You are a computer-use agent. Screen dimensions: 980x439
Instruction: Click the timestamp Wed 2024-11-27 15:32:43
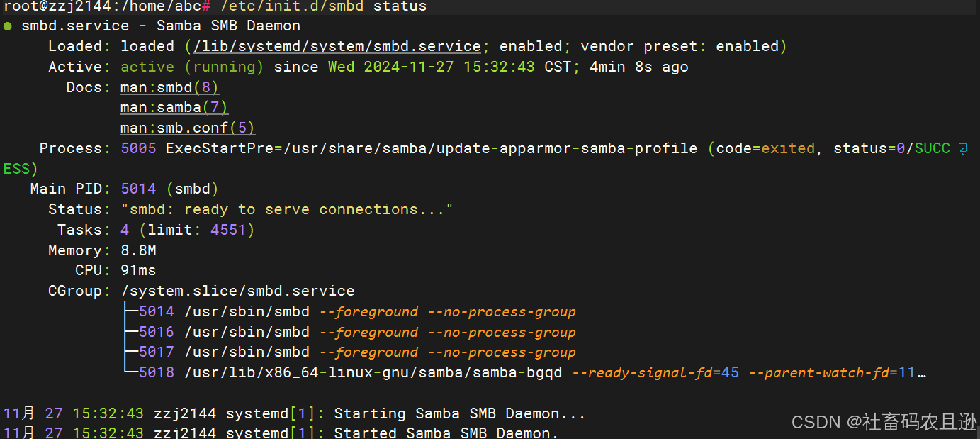point(431,67)
